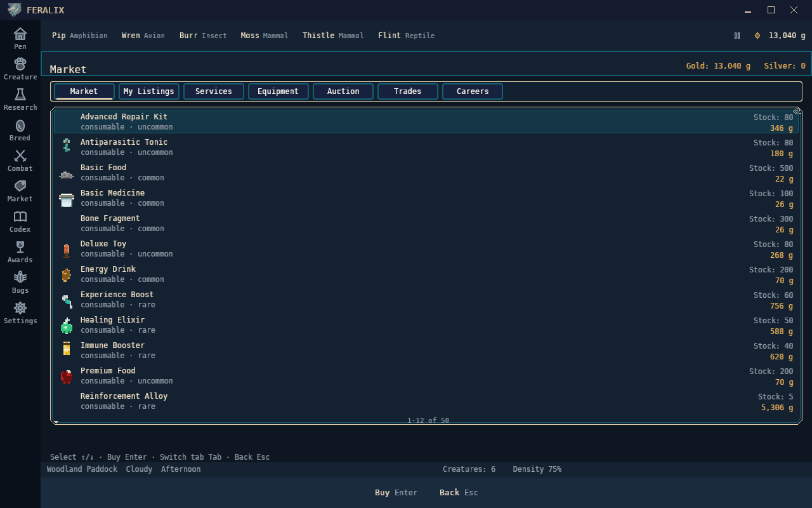Open the Services tab
The image size is (812, 508).
(214, 91)
